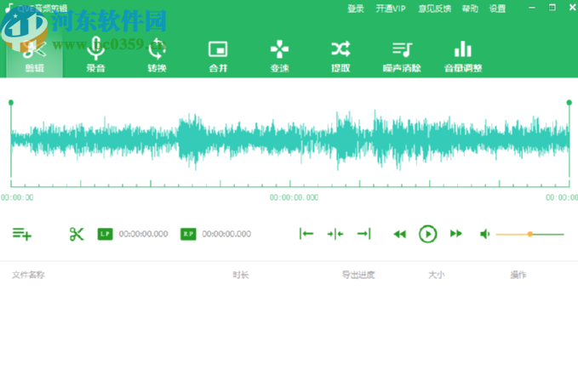
Task: Open the 合并 merge tool
Action: (x=218, y=56)
